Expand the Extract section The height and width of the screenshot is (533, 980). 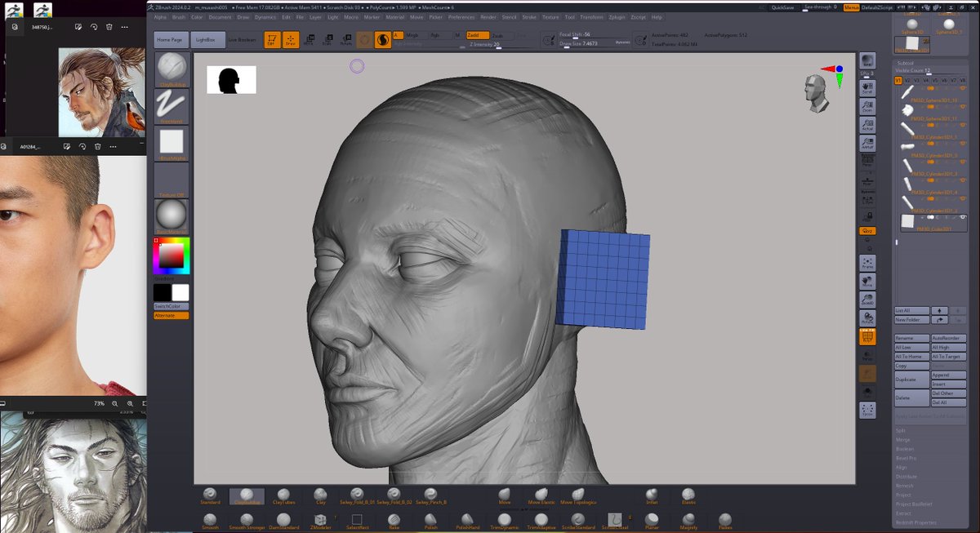903,513
